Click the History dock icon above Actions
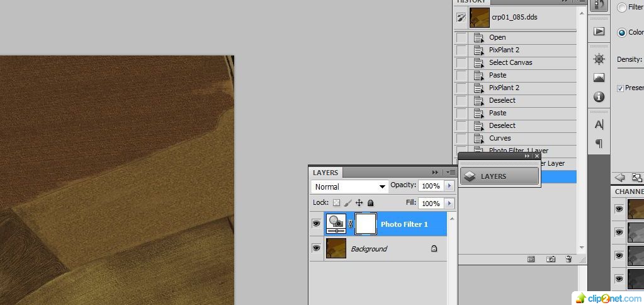Image resolution: width=644 pixels, height=305 pixels. pyautogui.click(x=599, y=5)
